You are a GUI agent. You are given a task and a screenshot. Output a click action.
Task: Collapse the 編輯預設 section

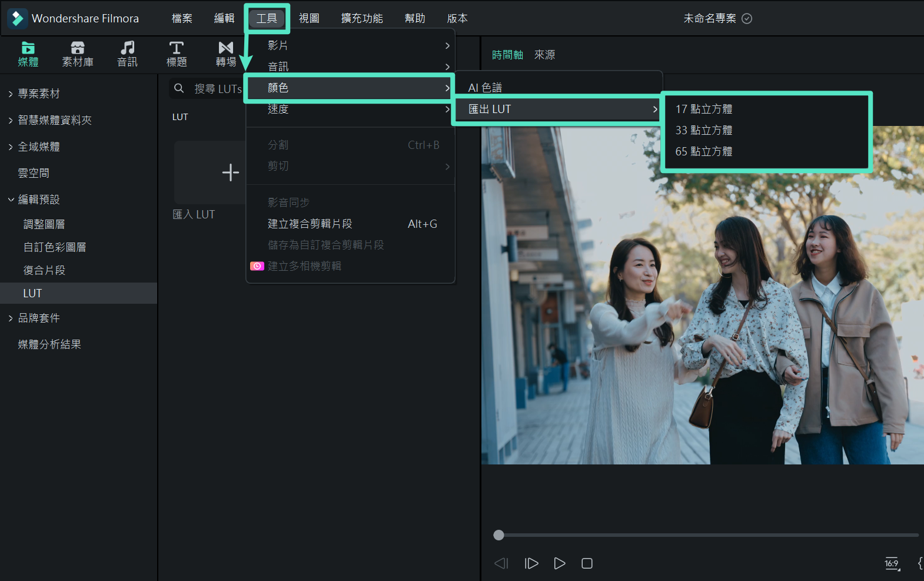[11, 200]
